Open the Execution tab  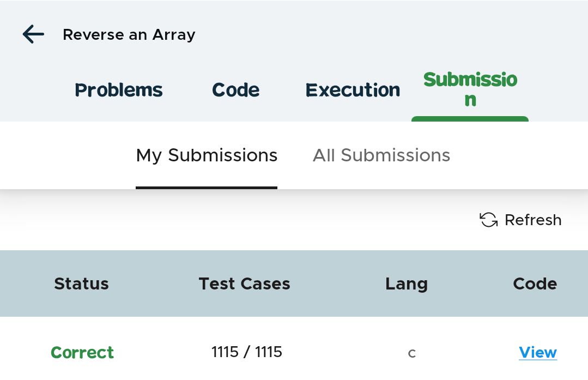353,90
